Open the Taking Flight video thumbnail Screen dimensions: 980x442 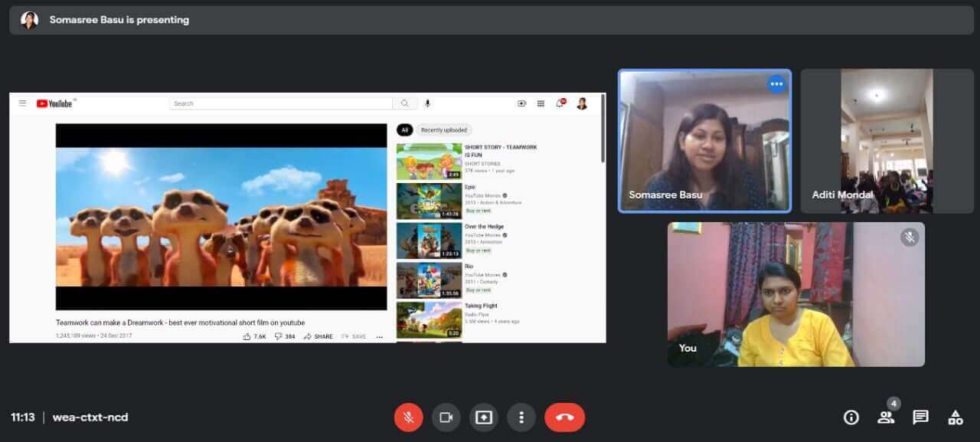pos(429,320)
